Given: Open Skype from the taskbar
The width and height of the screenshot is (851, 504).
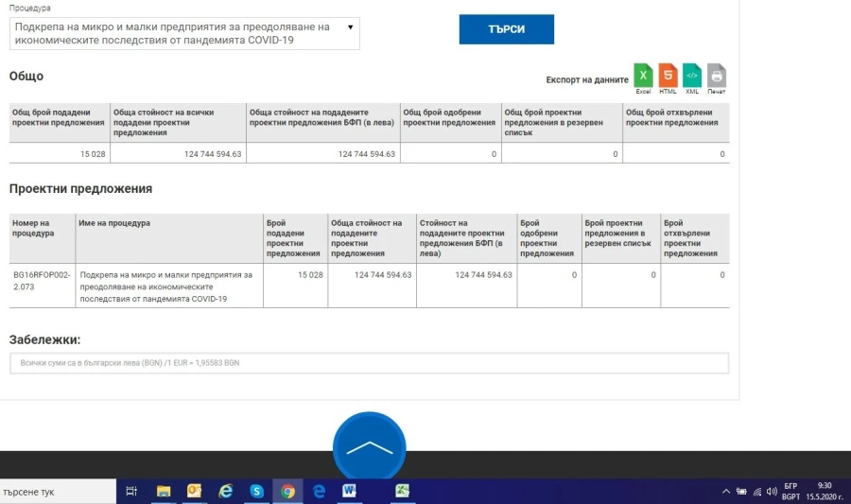Looking at the screenshot, I should coord(256,492).
